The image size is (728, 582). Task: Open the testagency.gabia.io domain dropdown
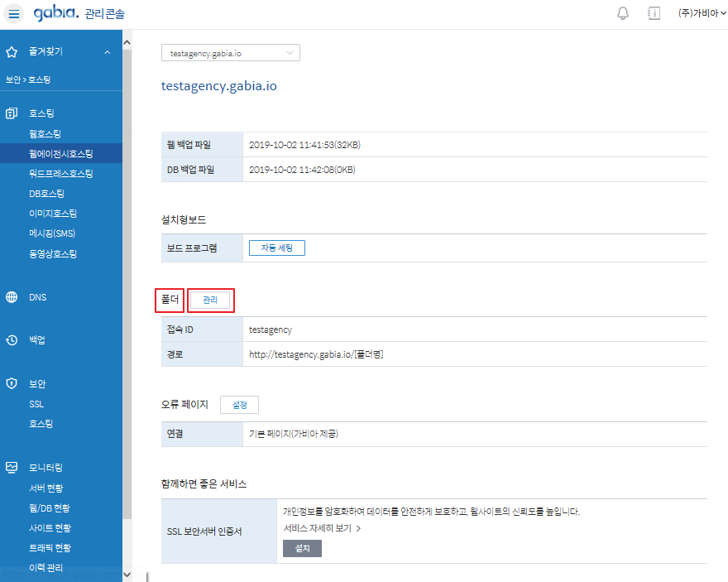coord(230,53)
